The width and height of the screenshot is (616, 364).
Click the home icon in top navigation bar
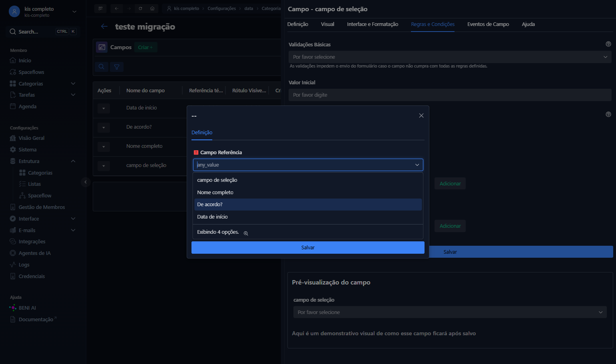pos(152,8)
